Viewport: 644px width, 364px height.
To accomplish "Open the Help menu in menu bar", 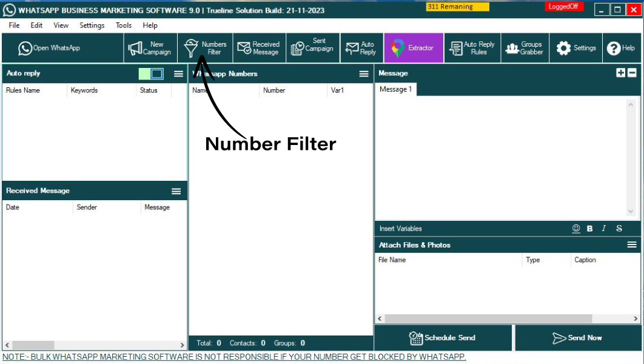I will click(150, 25).
